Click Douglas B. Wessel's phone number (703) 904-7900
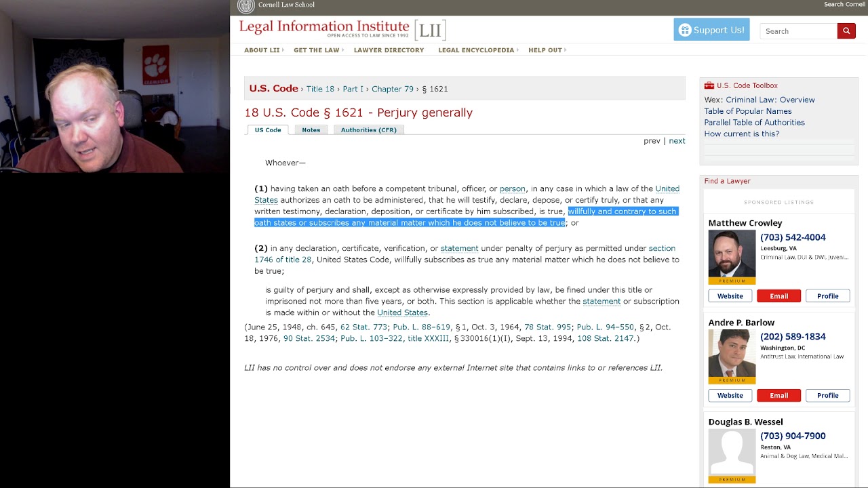This screenshot has height=488, width=868. pos(793,436)
